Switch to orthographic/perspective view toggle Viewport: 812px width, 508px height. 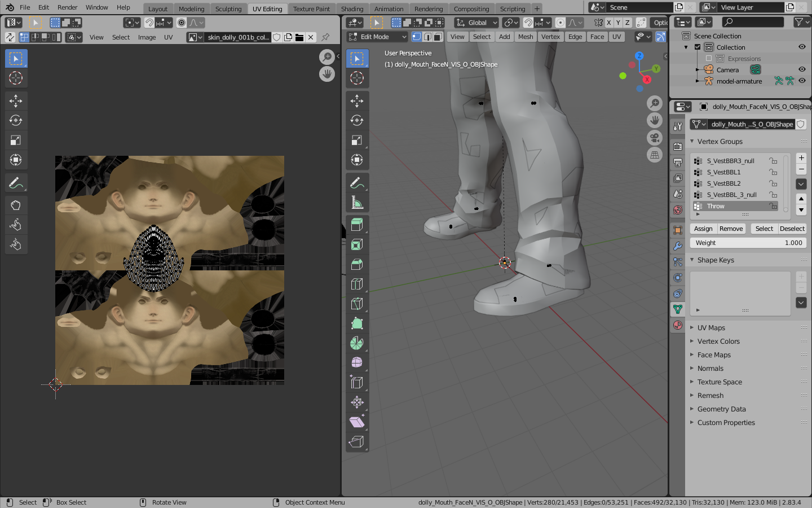(655, 155)
